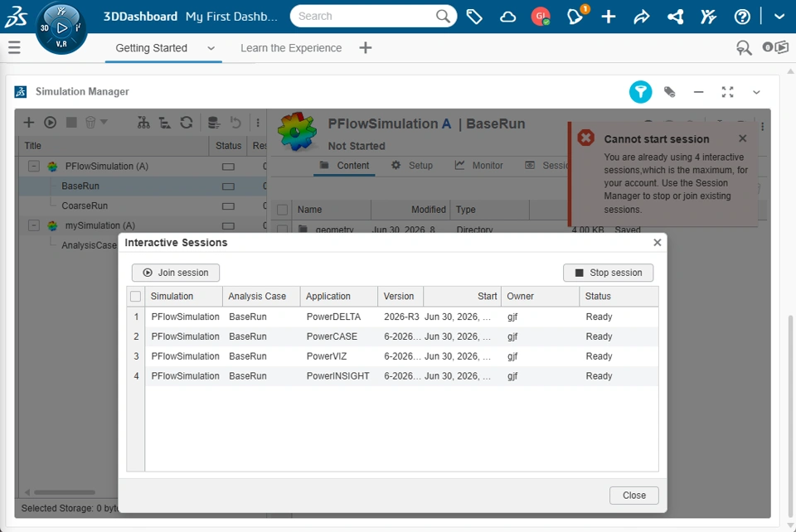Click Close button in Interactive Sessions dialog
Screen dimensions: 796x532
tap(634, 496)
